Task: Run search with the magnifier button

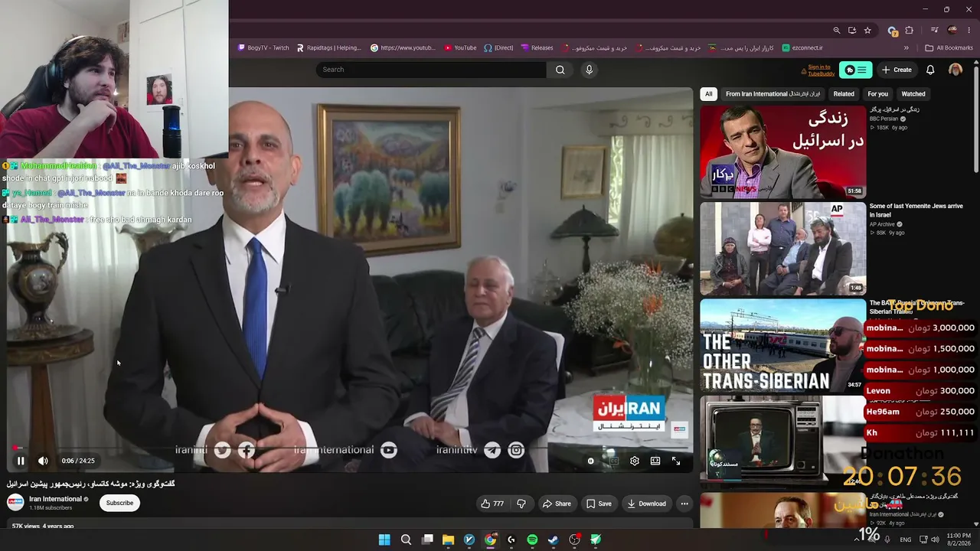Action: coord(560,70)
